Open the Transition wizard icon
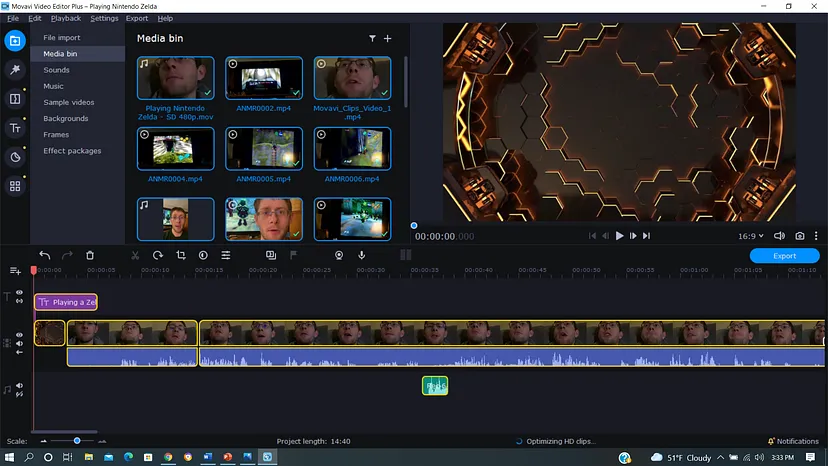828x466 pixels. click(x=271, y=256)
